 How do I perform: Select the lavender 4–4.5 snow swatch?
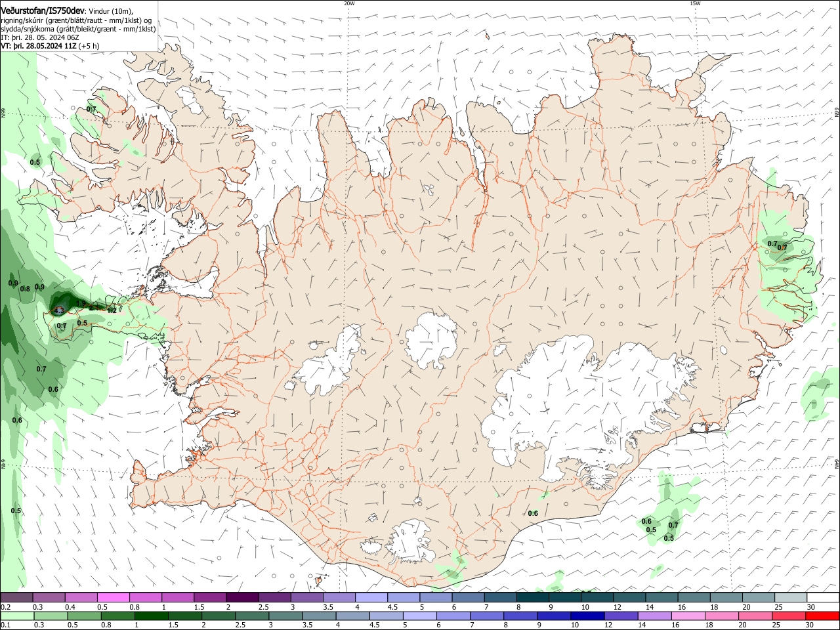371,598
